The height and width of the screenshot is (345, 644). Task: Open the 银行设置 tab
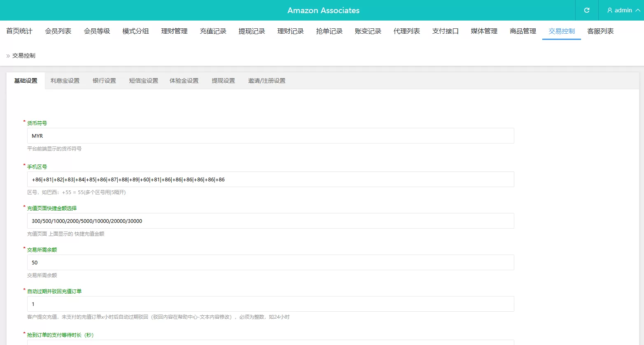pos(104,81)
